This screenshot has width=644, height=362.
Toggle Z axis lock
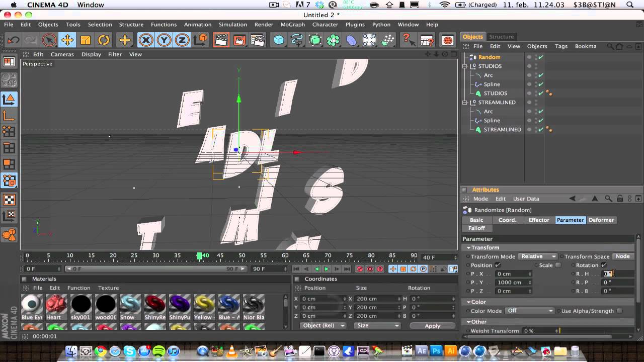pos(182,40)
